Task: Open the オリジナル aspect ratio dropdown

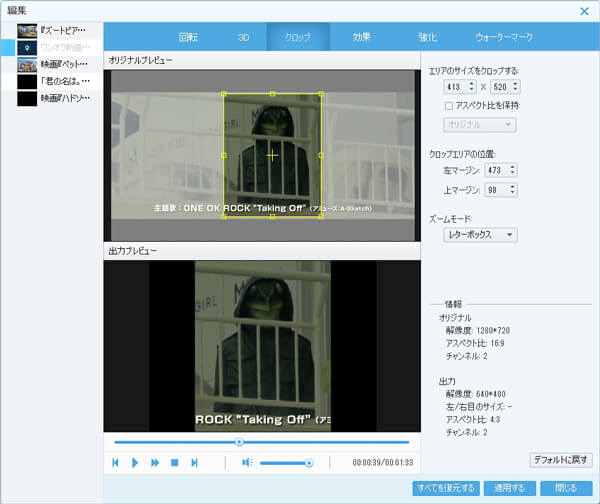Action: 479,125
